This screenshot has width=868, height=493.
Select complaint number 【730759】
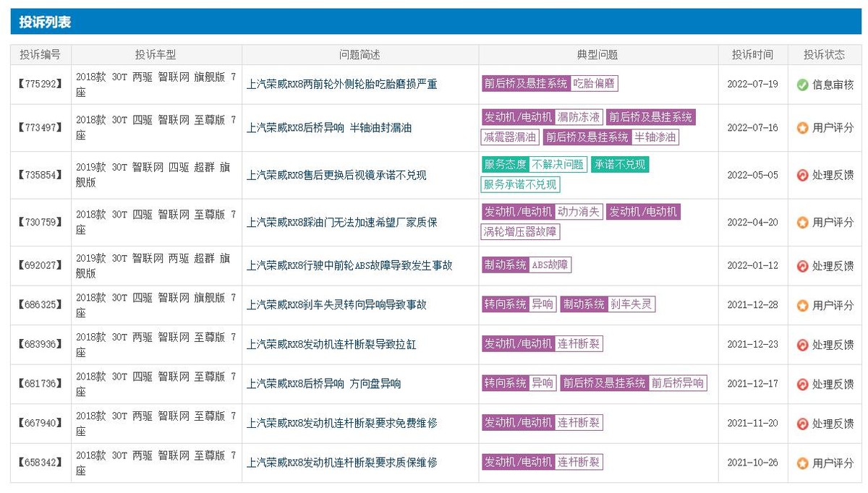[x=41, y=223]
